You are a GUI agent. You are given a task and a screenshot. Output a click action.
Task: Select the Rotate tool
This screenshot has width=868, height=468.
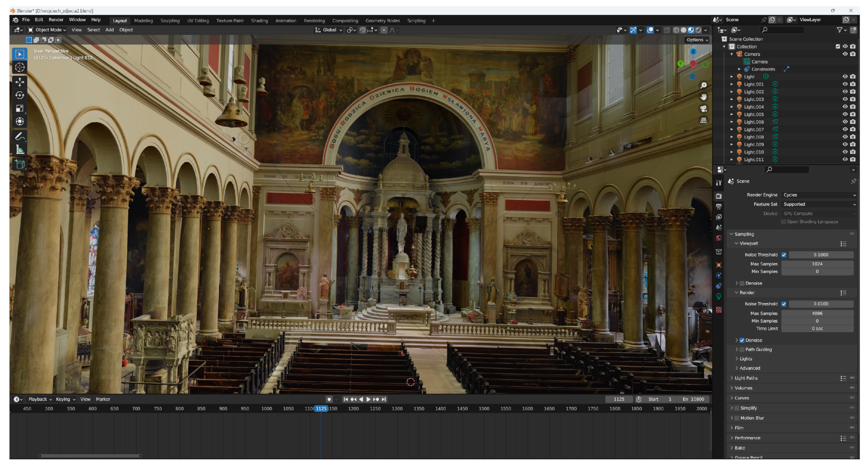click(x=20, y=95)
